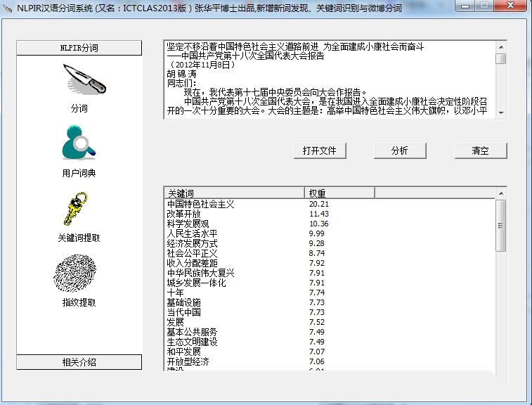532x405 pixels.
Task: Click the weight value 20.21
Action: coord(319,204)
